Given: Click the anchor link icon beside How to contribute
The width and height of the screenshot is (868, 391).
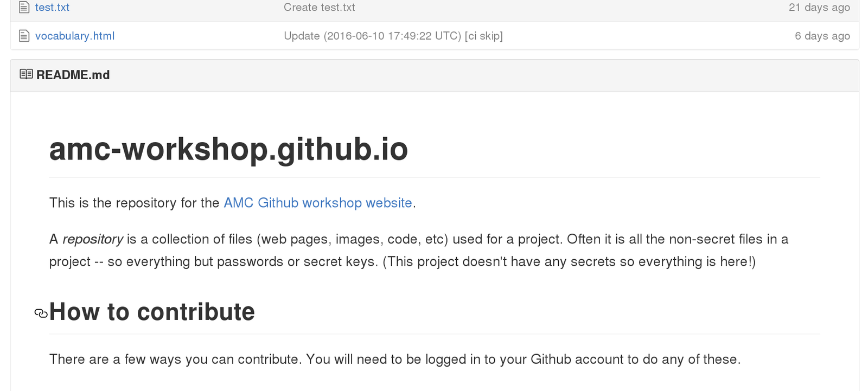Looking at the screenshot, I should [41, 313].
